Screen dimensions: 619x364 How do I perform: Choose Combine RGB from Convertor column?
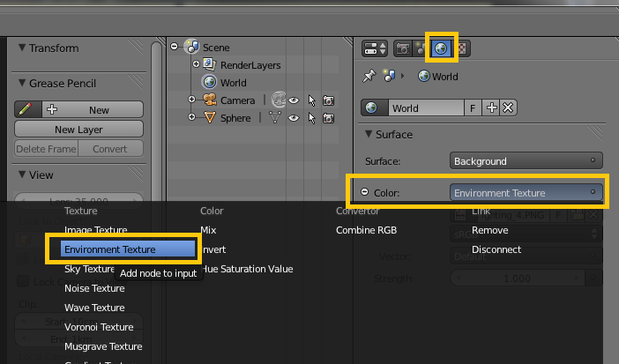tap(366, 230)
